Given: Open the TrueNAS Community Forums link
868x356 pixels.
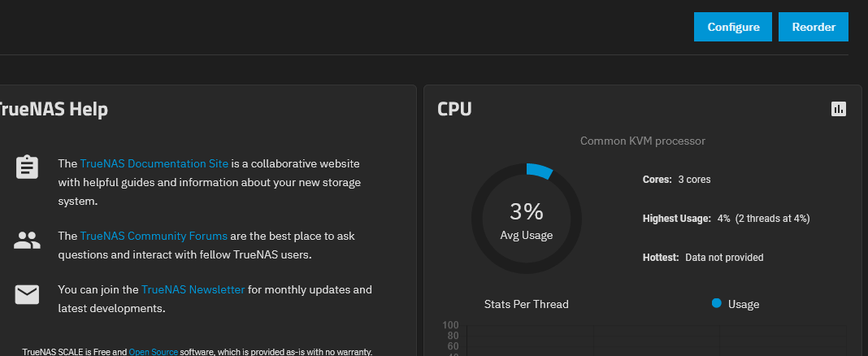Looking at the screenshot, I should (154, 236).
